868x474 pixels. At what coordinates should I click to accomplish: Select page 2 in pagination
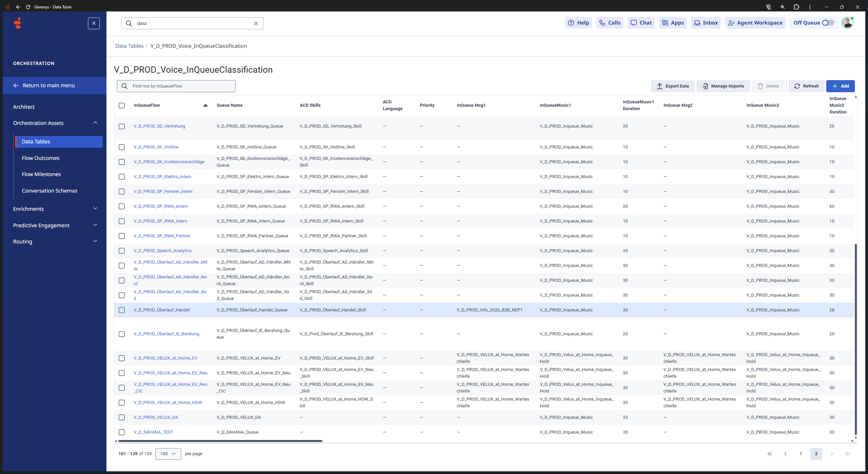(816, 454)
